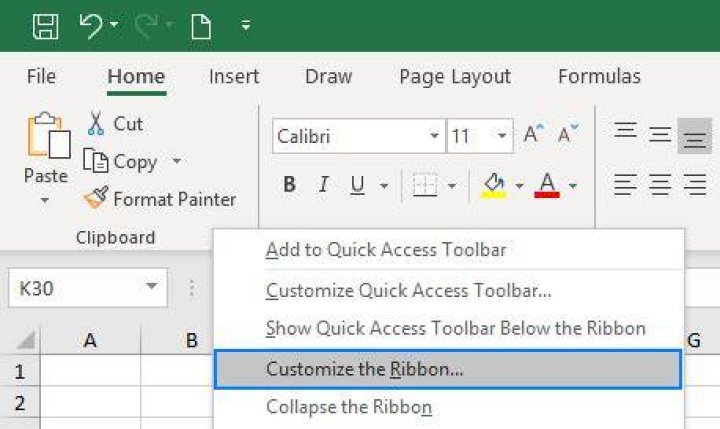Choose Customize the Ribbon…

pyautogui.click(x=448, y=369)
